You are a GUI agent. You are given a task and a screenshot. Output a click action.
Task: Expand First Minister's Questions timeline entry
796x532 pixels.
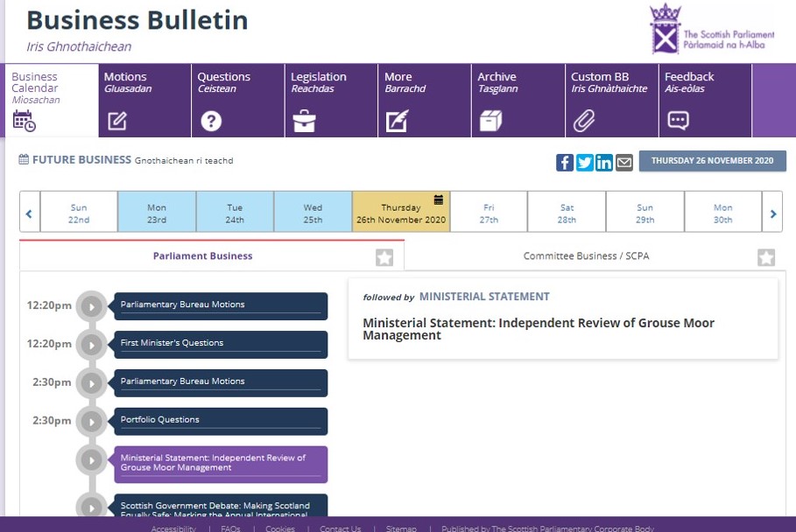pos(91,345)
